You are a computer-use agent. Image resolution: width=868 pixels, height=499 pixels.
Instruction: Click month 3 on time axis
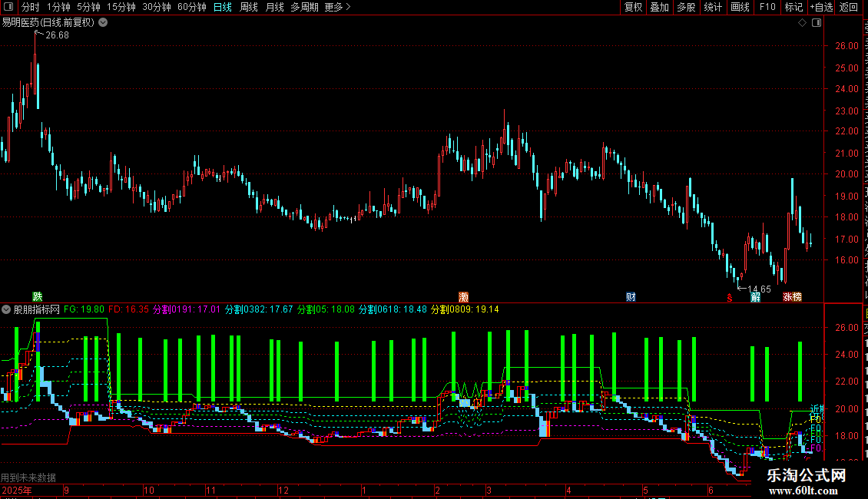[489, 490]
